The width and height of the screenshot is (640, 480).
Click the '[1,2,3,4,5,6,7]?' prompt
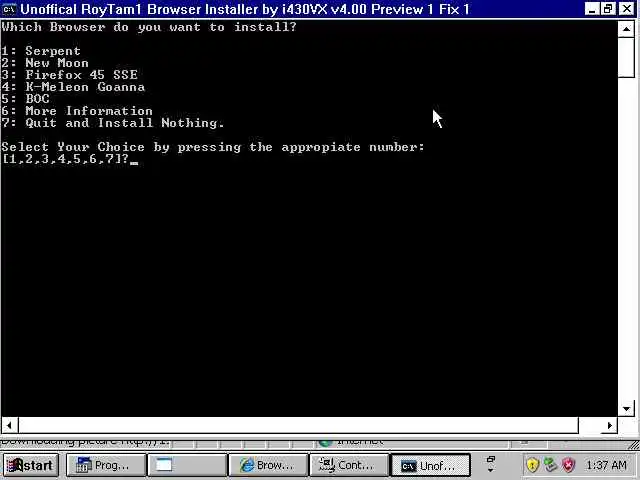pyautogui.click(x=65, y=159)
